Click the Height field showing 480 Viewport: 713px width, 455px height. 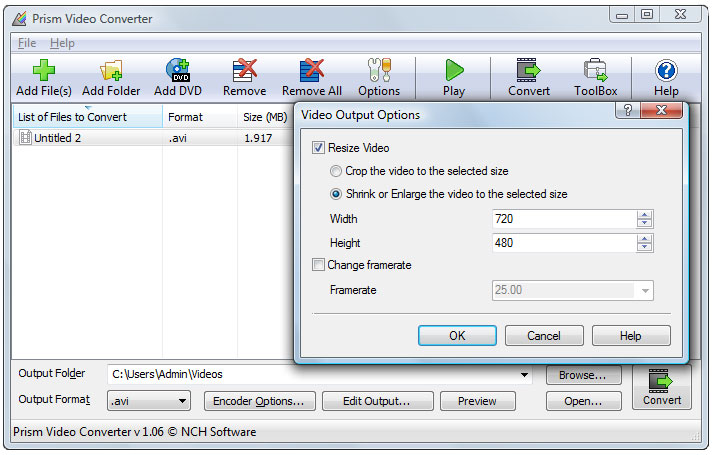[x=564, y=243]
